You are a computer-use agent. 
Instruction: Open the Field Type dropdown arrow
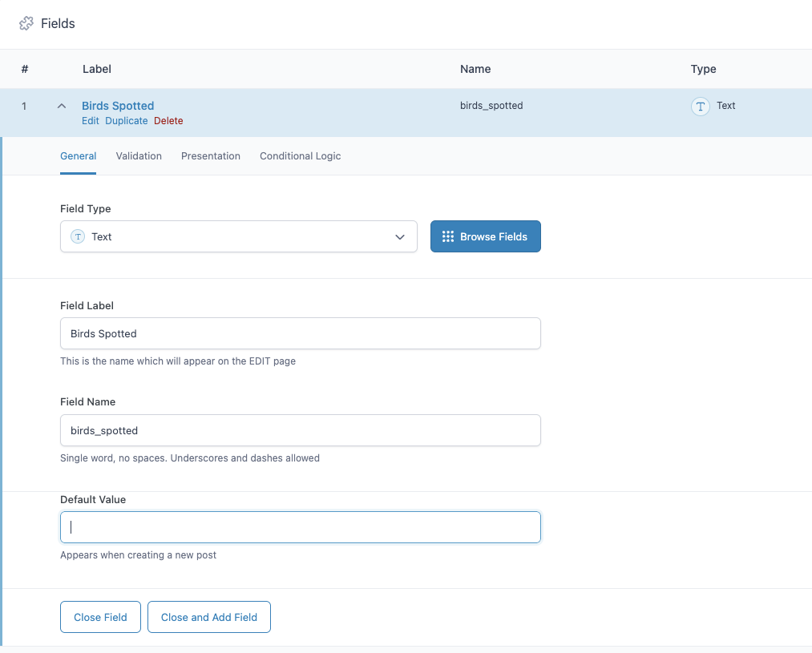pos(400,237)
